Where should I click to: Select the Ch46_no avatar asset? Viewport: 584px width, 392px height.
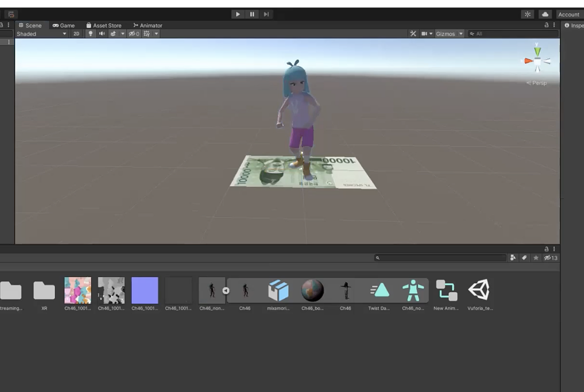413,291
